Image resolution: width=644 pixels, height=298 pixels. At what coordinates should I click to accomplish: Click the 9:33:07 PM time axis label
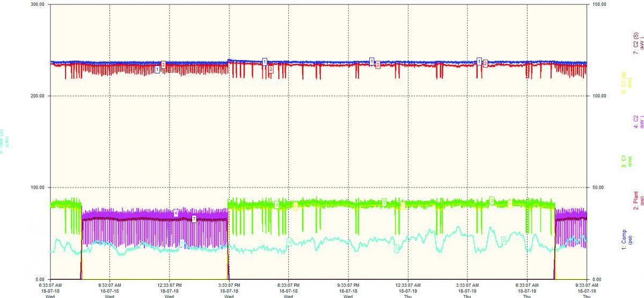(348, 286)
